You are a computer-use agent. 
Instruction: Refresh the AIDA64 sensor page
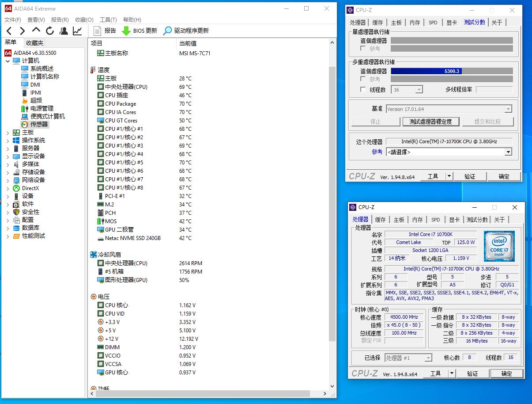tap(50, 30)
